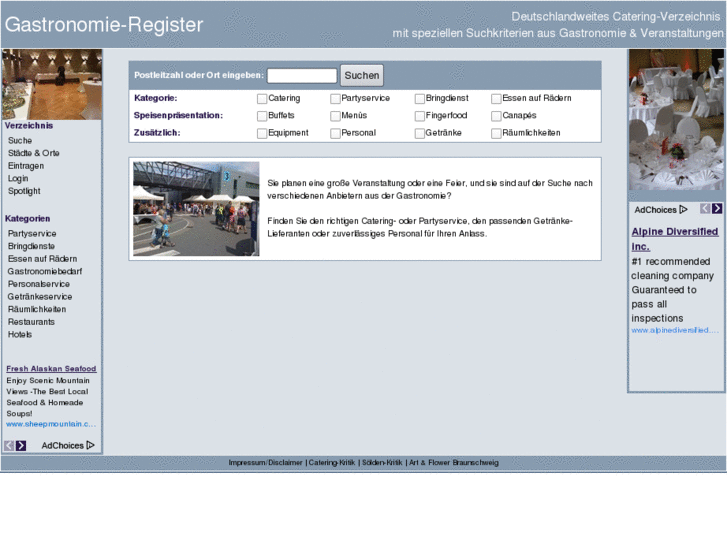Open the Login page
727x545 pixels.
(18, 179)
